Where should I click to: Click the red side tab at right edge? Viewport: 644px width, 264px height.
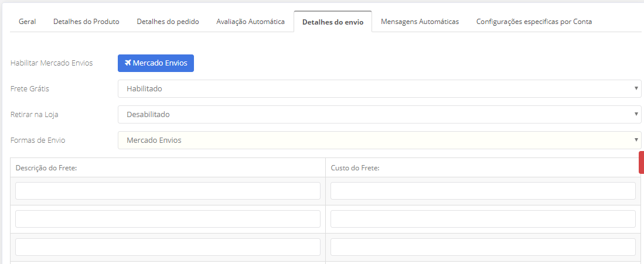click(x=641, y=162)
